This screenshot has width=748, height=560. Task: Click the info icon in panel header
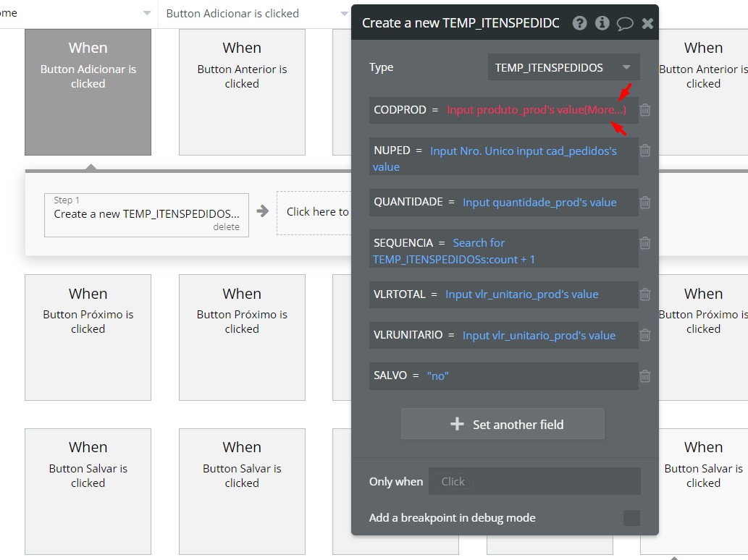602,23
